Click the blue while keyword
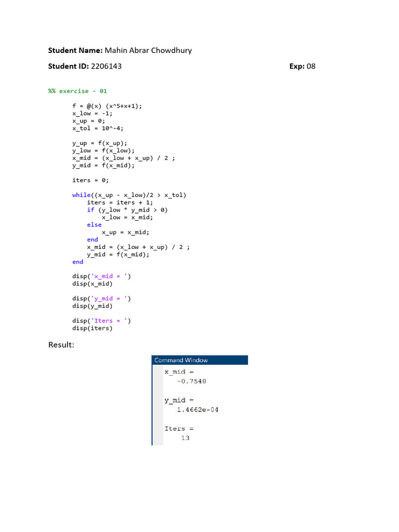The width and height of the screenshot is (399, 532). [82, 195]
